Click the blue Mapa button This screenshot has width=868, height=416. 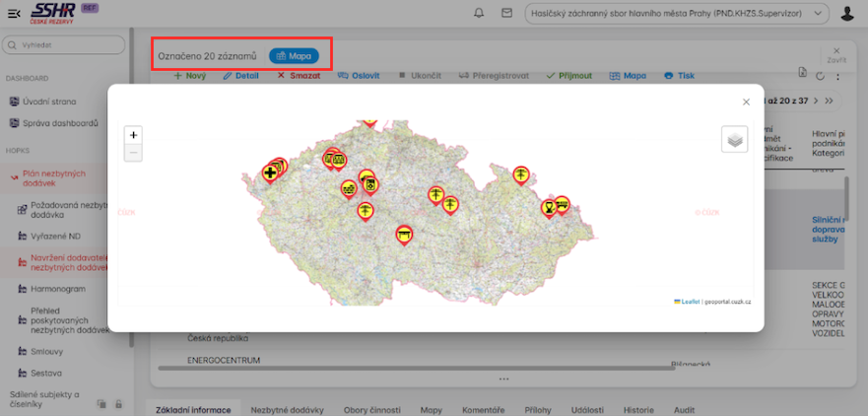tap(294, 56)
